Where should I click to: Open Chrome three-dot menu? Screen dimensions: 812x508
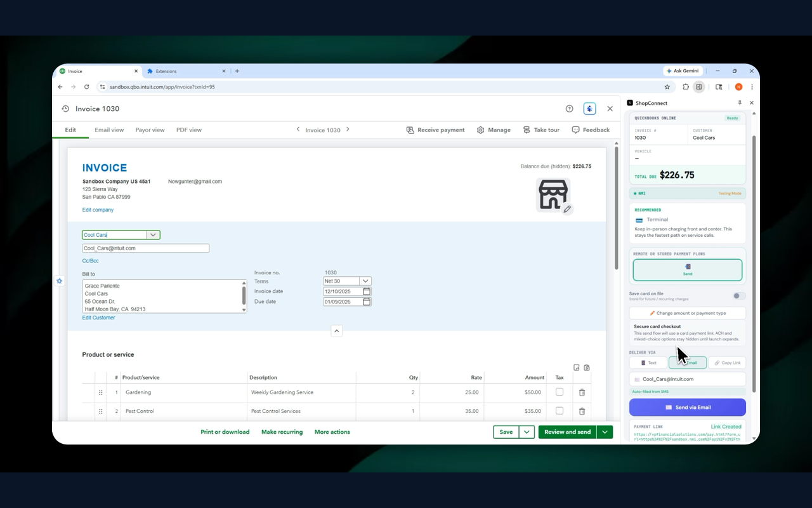(x=752, y=87)
